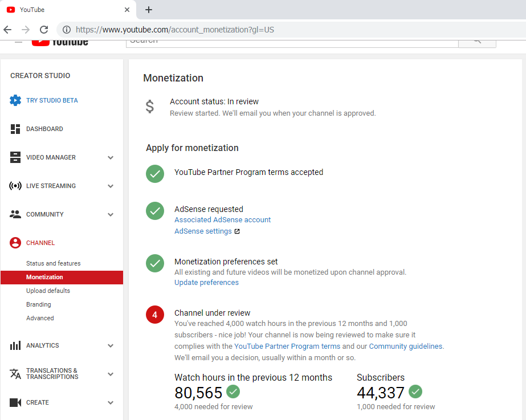Click the watch hours value 80,565
This screenshot has width=526, height=420.
[198, 393]
